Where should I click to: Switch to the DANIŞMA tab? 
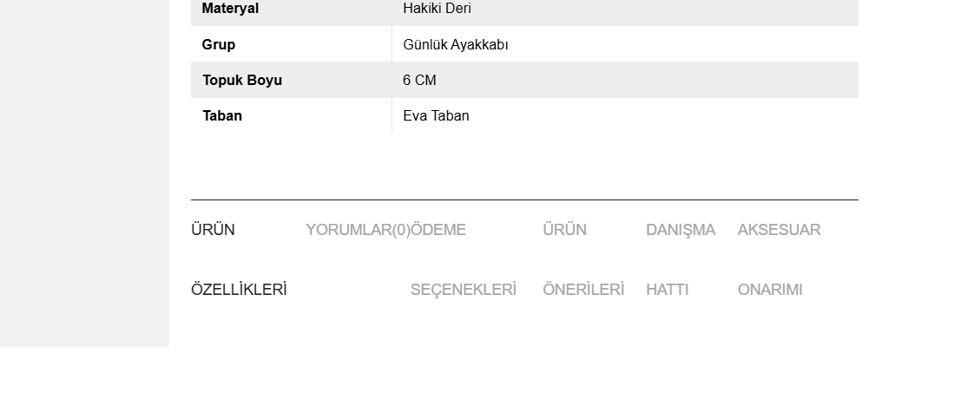[x=681, y=230]
